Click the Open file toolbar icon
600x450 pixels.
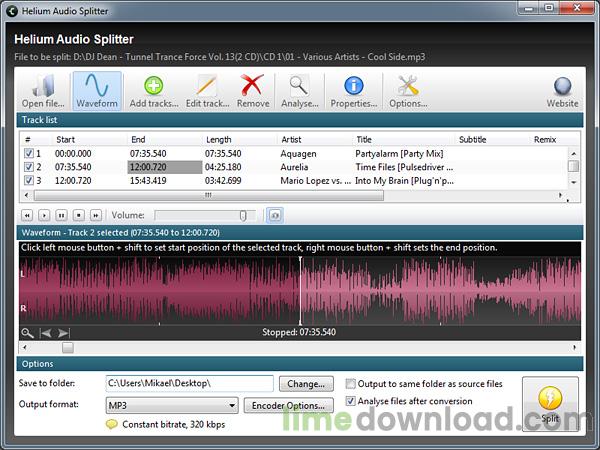click(x=41, y=89)
